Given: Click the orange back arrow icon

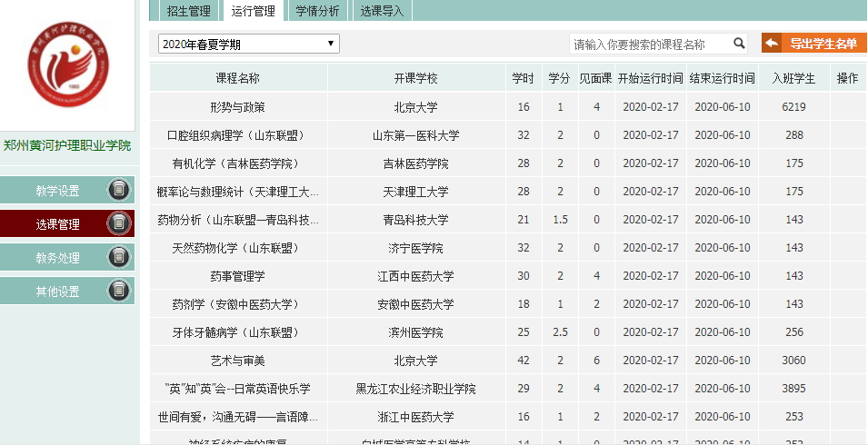Looking at the screenshot, I should (x=772, y=43).
